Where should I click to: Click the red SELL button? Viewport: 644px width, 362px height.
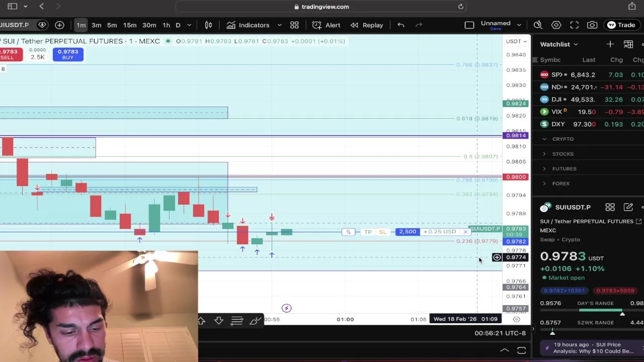click(x=10, y=55)
